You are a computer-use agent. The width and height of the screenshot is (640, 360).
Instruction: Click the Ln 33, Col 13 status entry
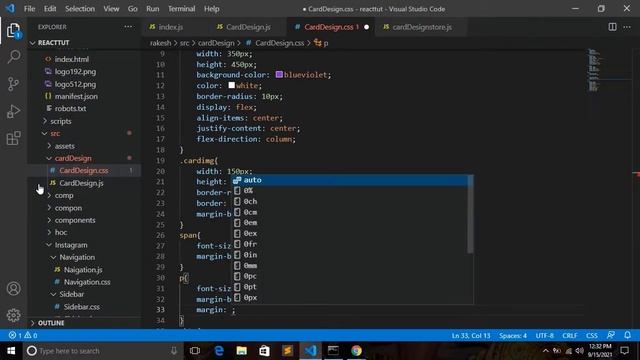(471, 335)
